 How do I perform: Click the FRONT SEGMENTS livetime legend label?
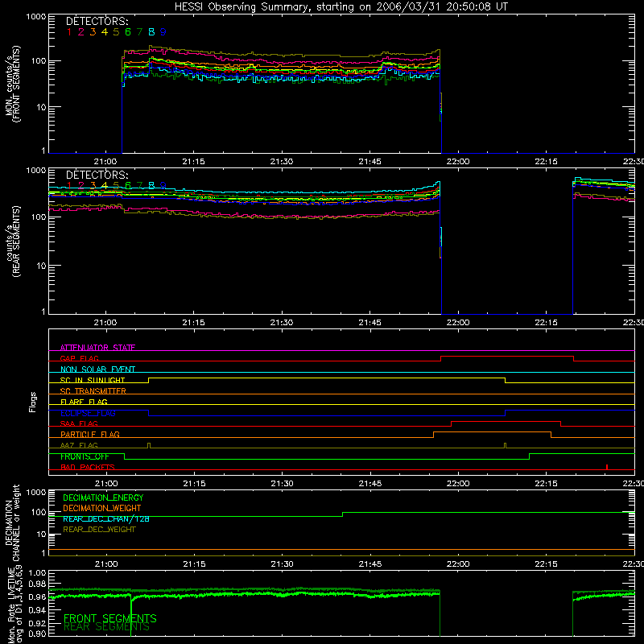coord(110,618)
